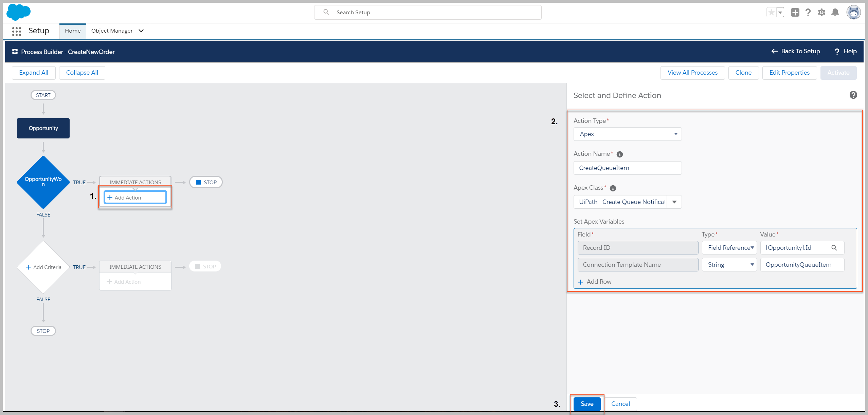
Task: Click the Opportunity node icon
Action: (x=43, y=128)
